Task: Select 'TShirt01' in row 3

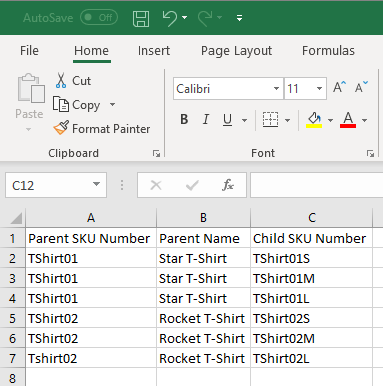Action: [91, 278]
